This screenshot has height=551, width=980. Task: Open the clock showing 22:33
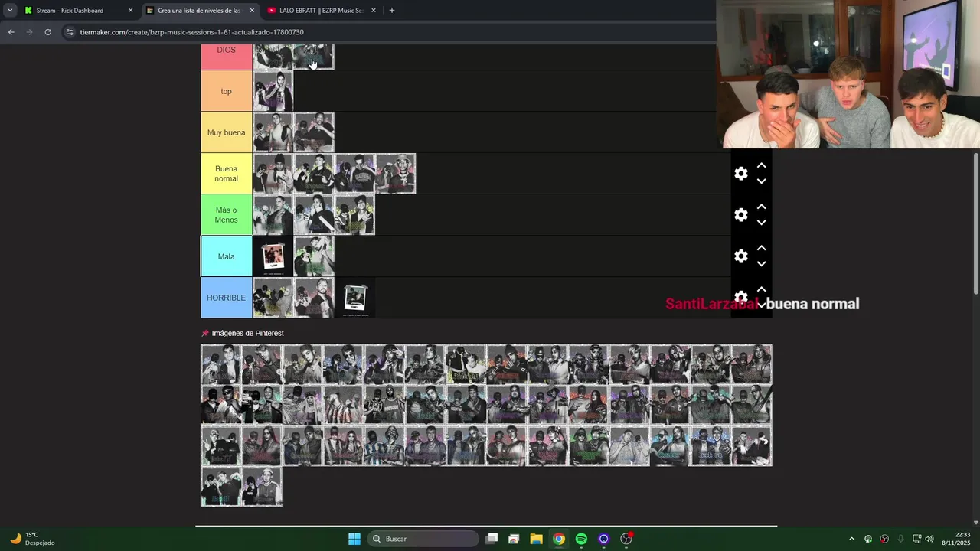coord(955,539)
